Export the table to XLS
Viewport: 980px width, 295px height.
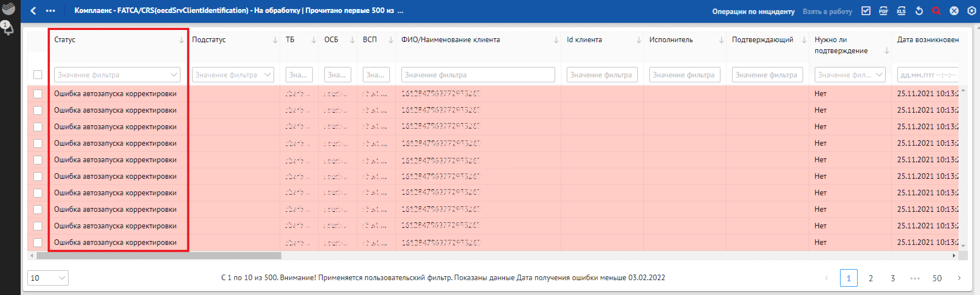[x=901, y=11]
